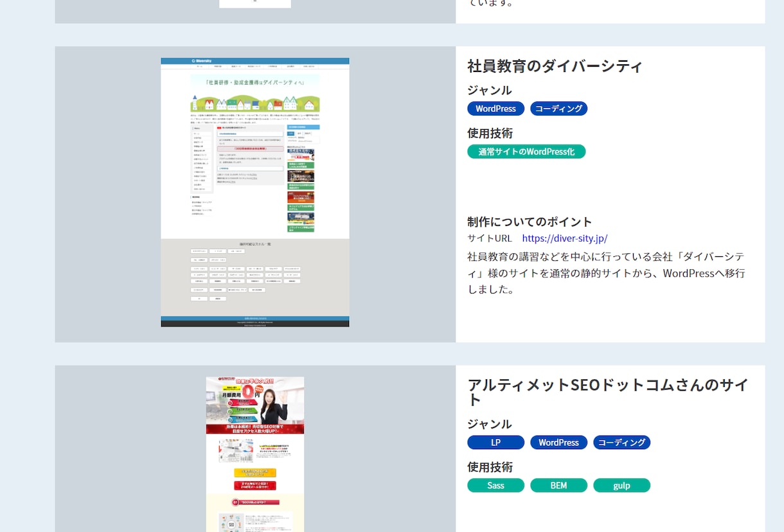Open the アルティメットSEO landing page thumbnail
784x532 pixels.
click(255, 454)
